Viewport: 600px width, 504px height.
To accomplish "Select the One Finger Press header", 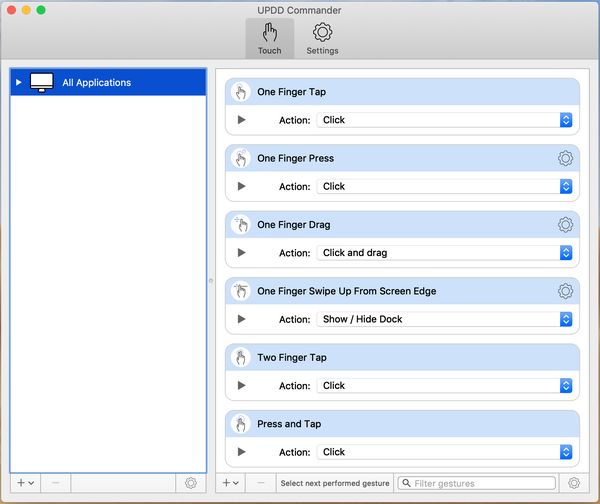I will coord(402,158).
